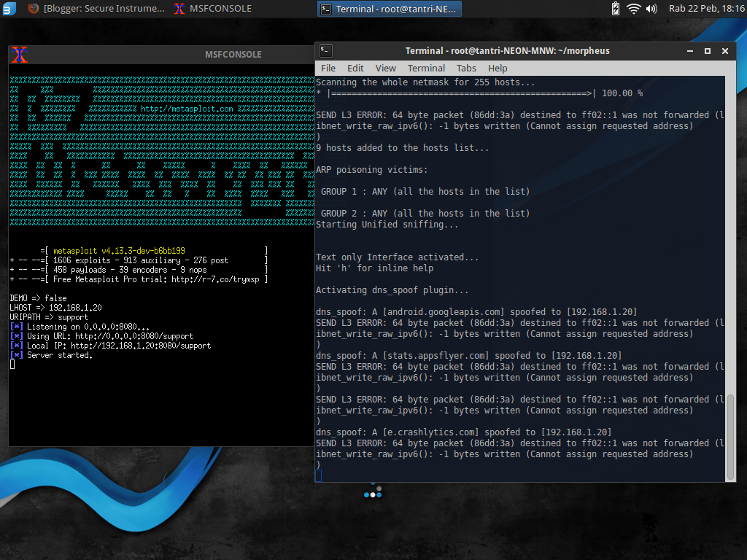Click the 'metasploit v4.13.3-dev-b6bb199' version text
This screenshot has height=560, width=747.
click(x=119, y=251)
